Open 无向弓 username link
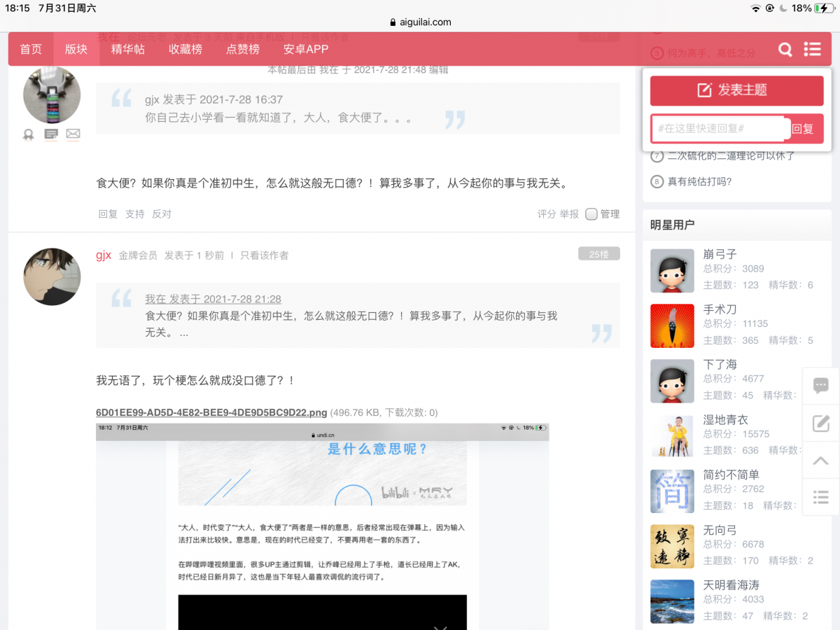The width and height of the screenshot is (840, 630). [720, 530]
